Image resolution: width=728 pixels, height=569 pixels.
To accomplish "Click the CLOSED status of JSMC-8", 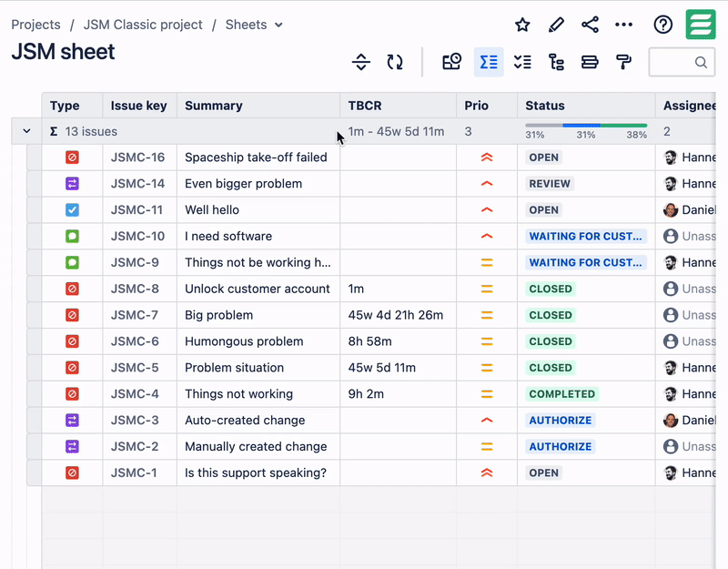I will pos(551,289).
